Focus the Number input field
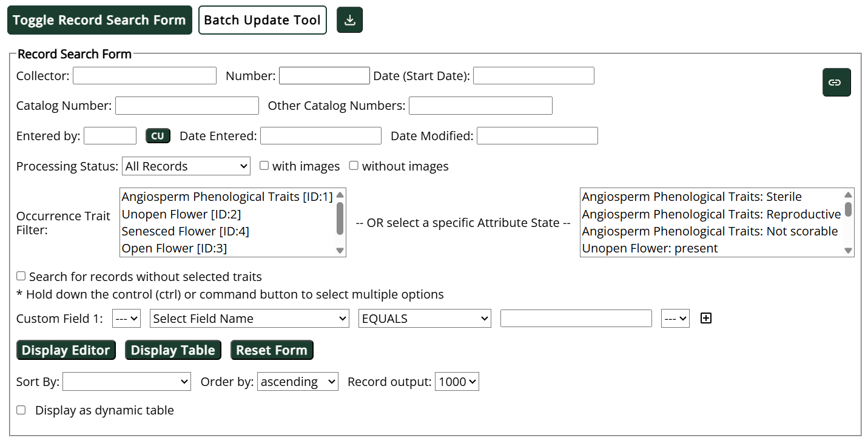 click(325, 76)
